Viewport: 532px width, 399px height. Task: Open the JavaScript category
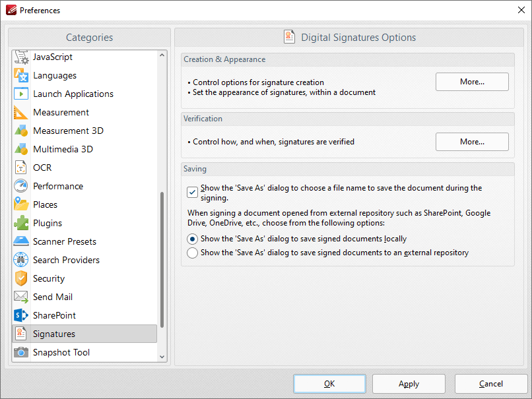pyautogui.click(x=84, y=57)
